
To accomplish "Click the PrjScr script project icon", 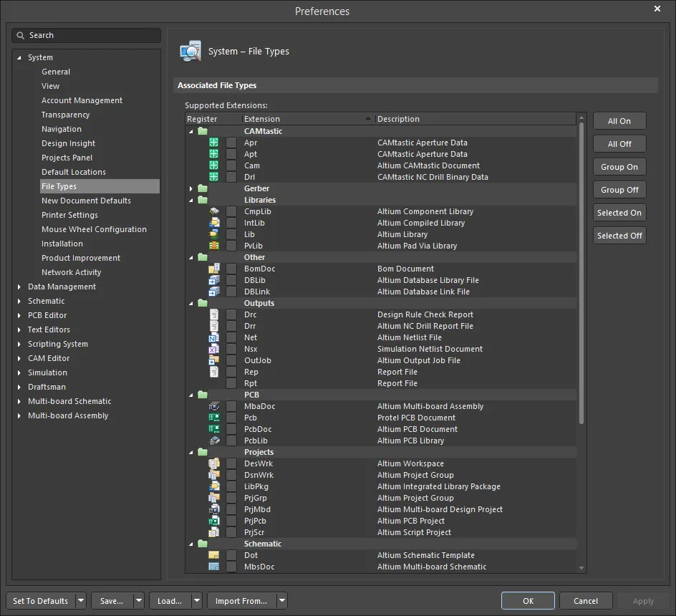I will click(x=214, y=532).
